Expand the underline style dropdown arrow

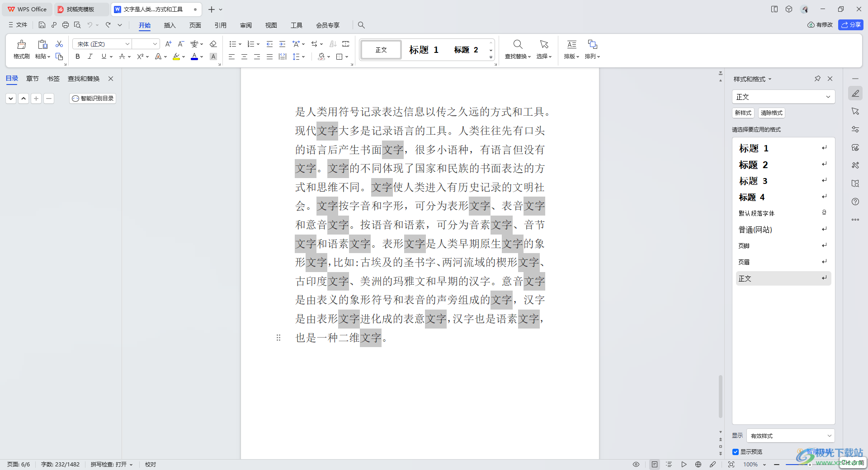point(111,57)
